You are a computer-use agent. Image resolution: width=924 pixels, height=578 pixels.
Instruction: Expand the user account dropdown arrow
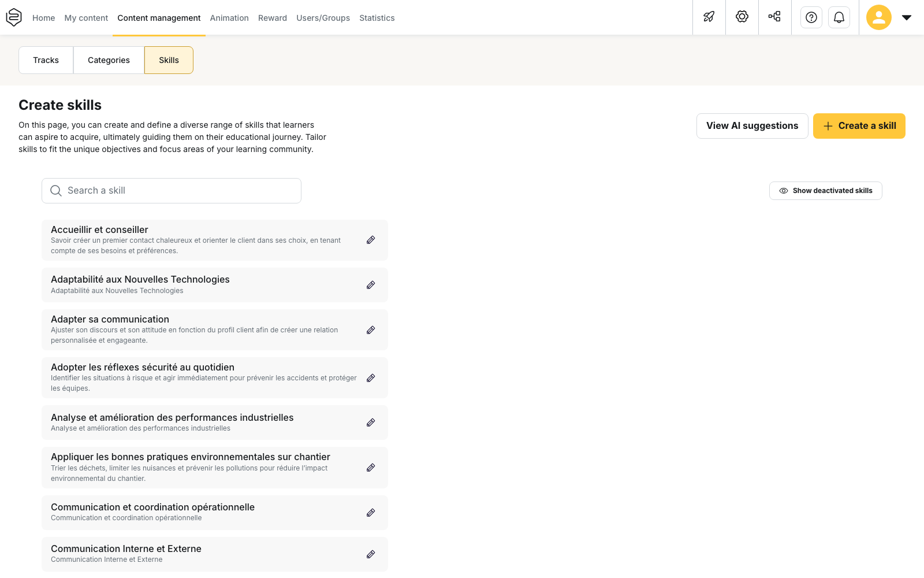(907, 17)
